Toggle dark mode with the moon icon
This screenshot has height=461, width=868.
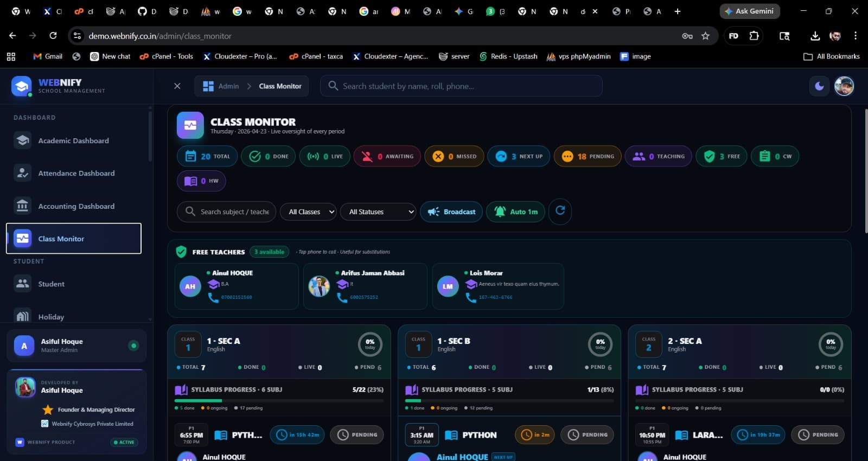click(x=819, y=86)
